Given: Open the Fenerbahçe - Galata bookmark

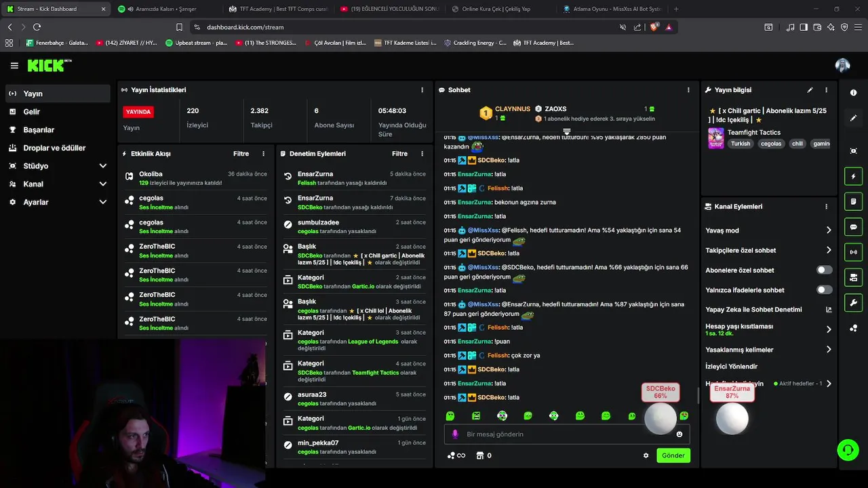Looking at the screenshot, I should (x=57, y=43).
